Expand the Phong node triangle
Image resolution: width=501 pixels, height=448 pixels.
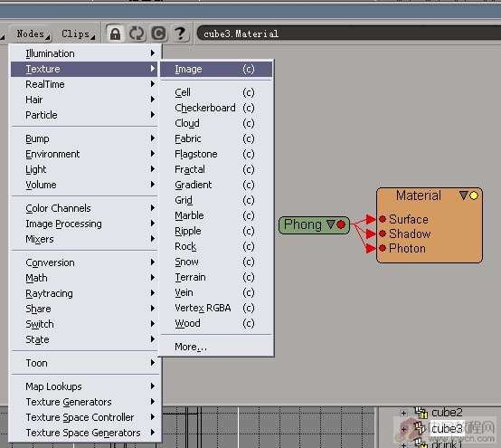coord(331,224)
